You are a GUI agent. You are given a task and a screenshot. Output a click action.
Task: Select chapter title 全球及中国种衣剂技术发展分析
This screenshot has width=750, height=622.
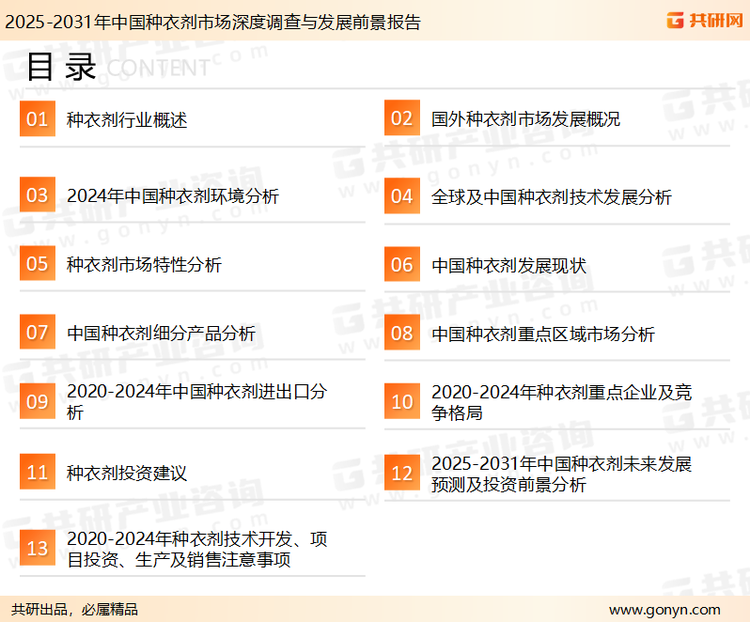point(551,197)
